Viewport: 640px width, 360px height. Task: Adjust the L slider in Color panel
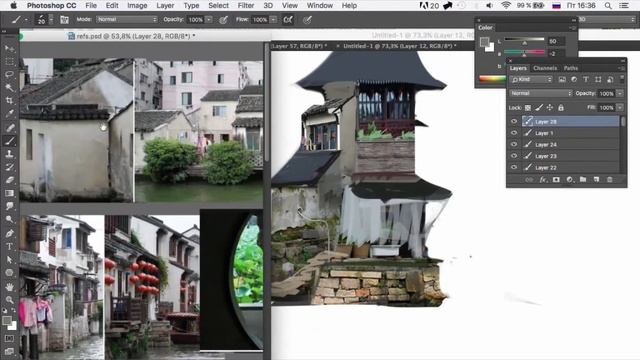(524, 41)
